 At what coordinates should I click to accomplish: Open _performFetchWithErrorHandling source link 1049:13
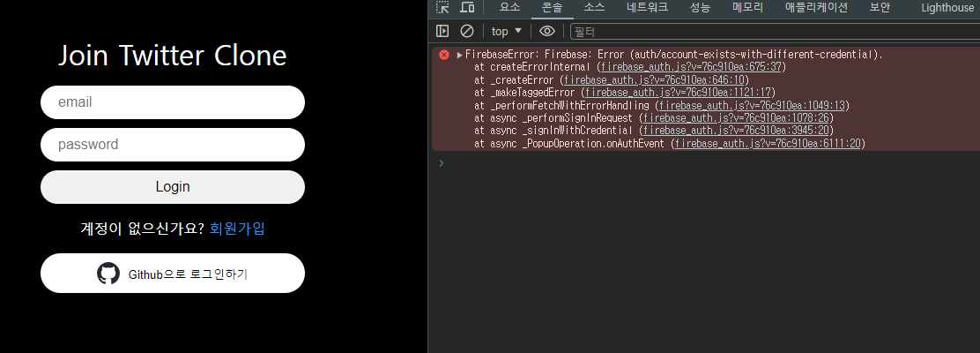pos(752,106)
